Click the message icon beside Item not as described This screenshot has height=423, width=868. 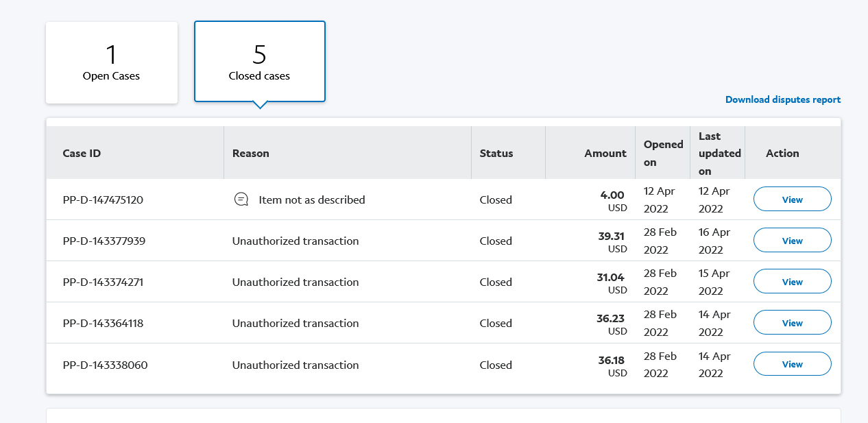coord(241,200)
